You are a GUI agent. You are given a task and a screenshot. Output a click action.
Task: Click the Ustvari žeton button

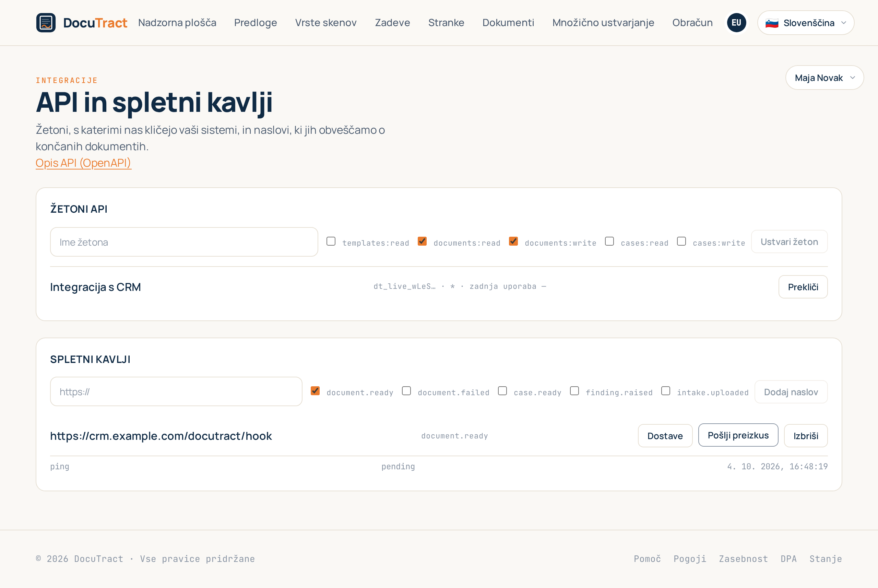pos(789,242)
